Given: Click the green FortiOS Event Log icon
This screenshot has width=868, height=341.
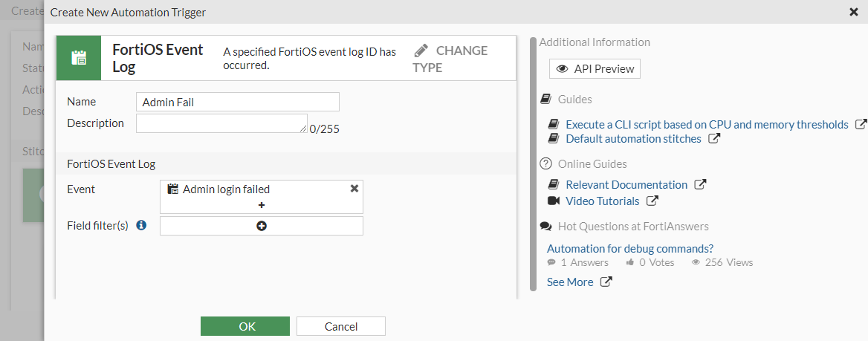Looking at the screenshot, I should (x=79, y=58).
